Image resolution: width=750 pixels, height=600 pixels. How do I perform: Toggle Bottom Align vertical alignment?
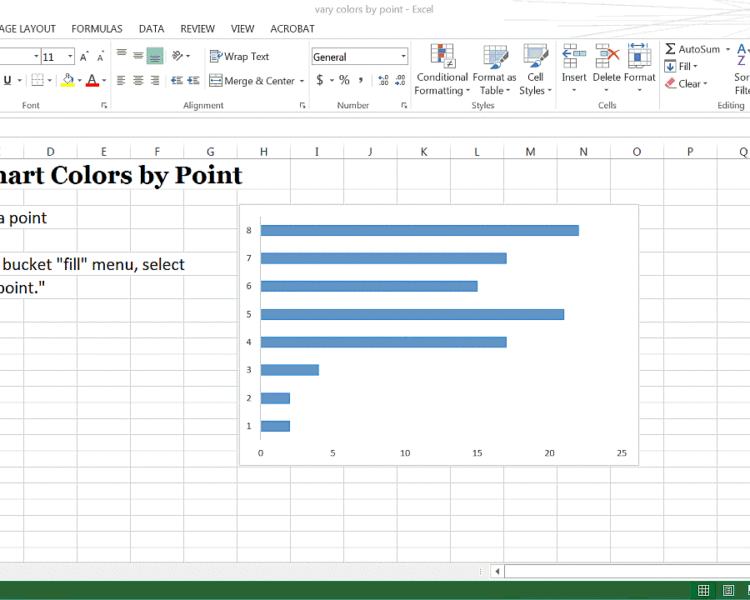coord(155,56)
